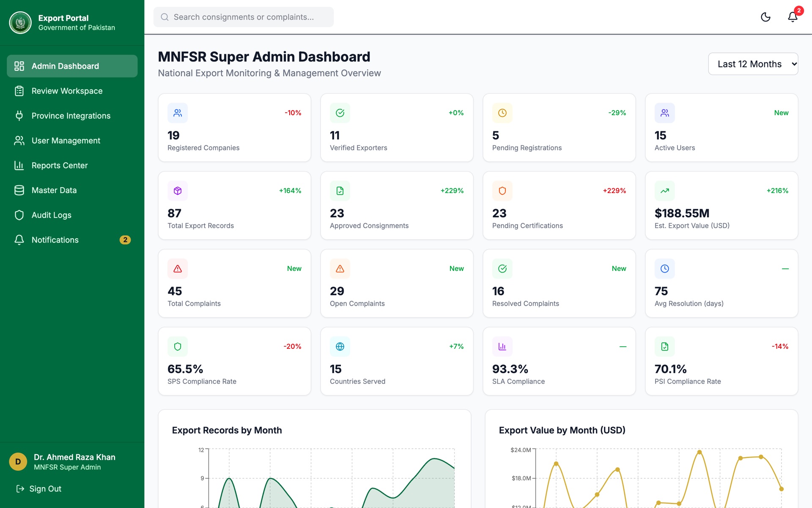Image resolution: width=812 pixels, height=508 pixels.
Task: Click the Master Data database icon
Action: pos(19,190)
